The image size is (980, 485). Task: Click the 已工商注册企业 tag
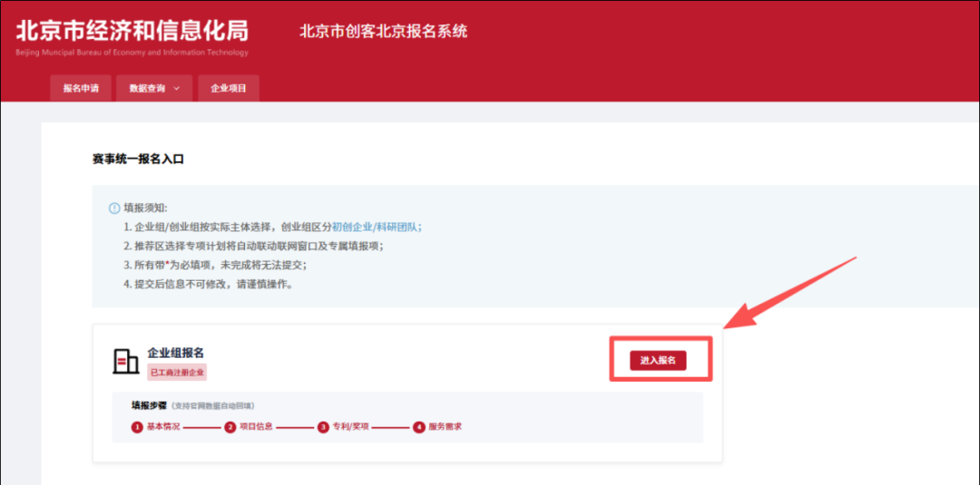pyautogui.click(x=177, y=373)
